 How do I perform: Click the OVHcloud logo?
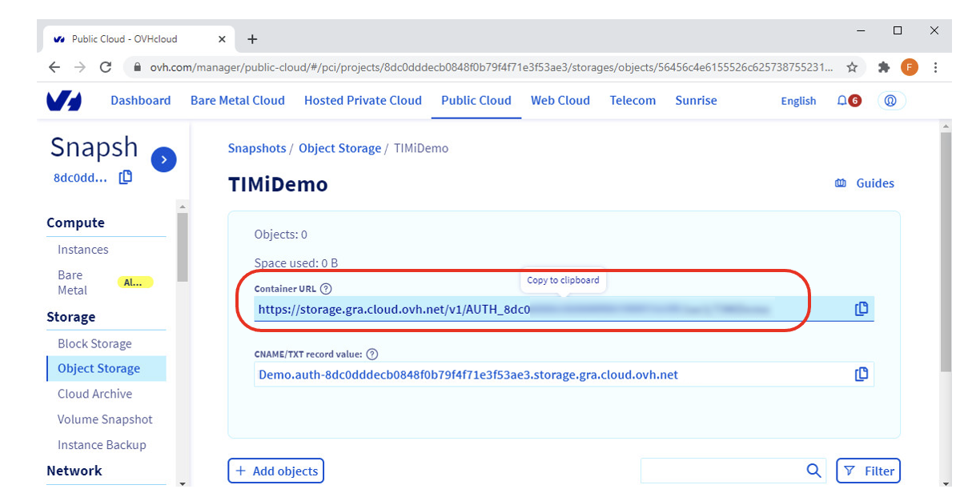coord(64,101)
